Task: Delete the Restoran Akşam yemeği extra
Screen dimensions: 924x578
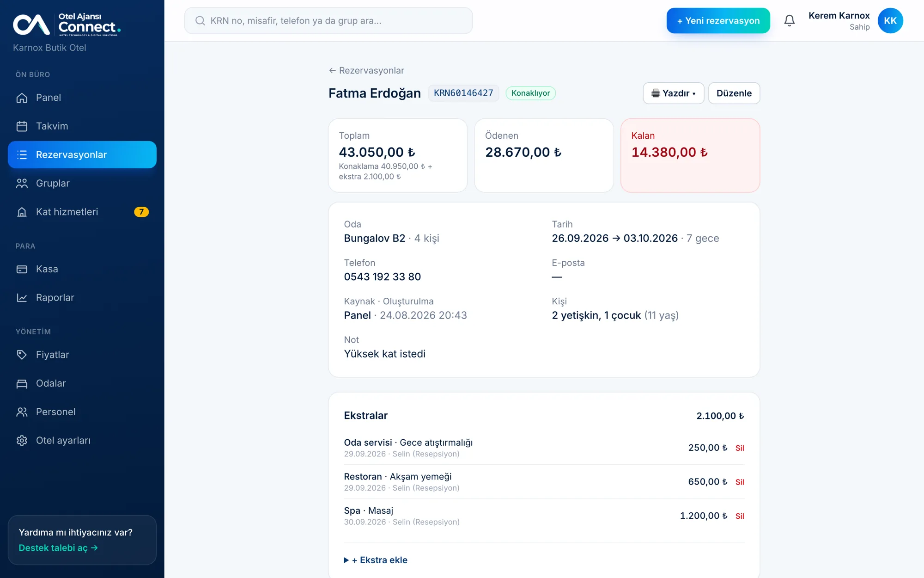Action: 740,482
